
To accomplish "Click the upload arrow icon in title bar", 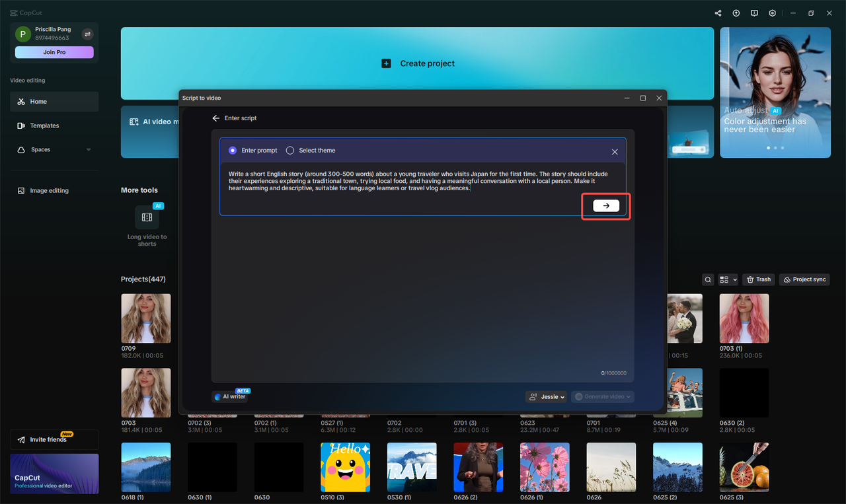I will click(x=736, y=13).
